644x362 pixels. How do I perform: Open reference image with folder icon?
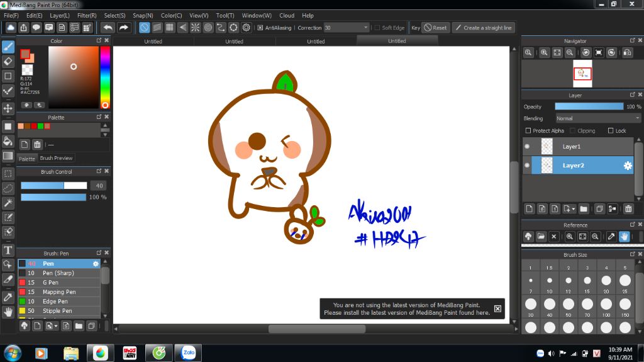pyautogui.click(x=541, y=237)
